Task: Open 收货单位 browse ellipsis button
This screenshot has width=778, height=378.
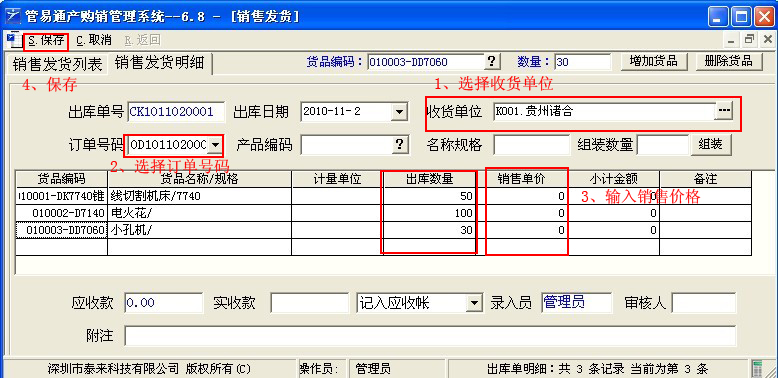Action: (724, 111)
